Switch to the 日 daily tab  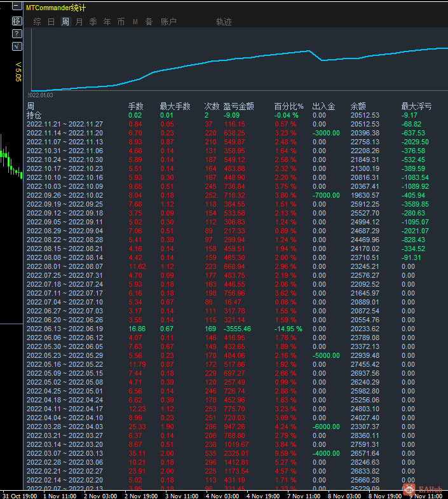pyautogui.click(x=51, y=22)
